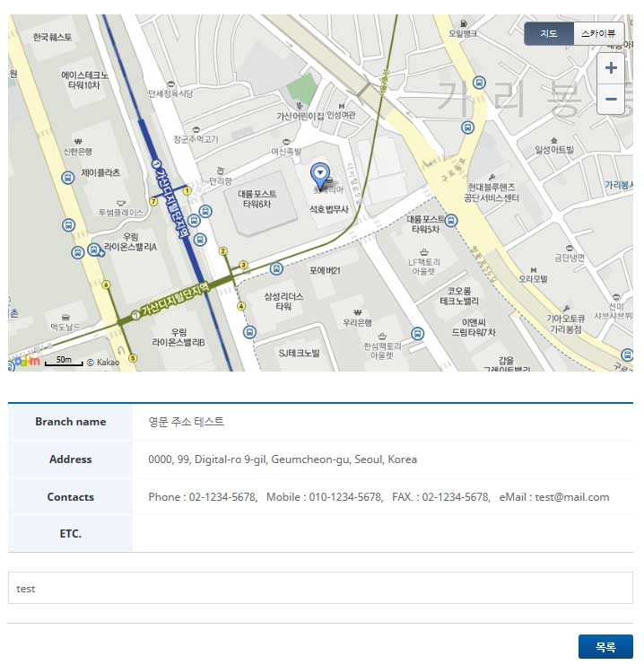Screen dimensions: 644x665
Task: Click the phone number 02-1234-5678 text
Action: tap(222, 497)
